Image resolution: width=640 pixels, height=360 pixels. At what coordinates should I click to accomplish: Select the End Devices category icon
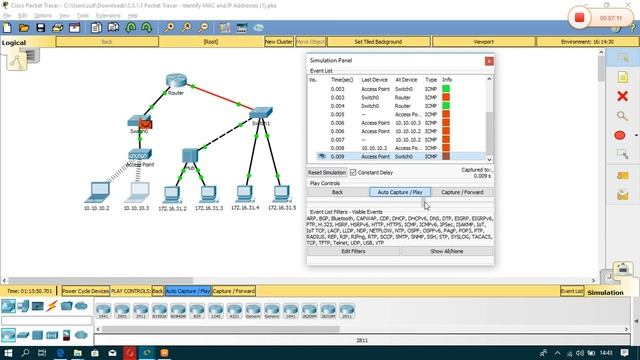click(23, 306)
